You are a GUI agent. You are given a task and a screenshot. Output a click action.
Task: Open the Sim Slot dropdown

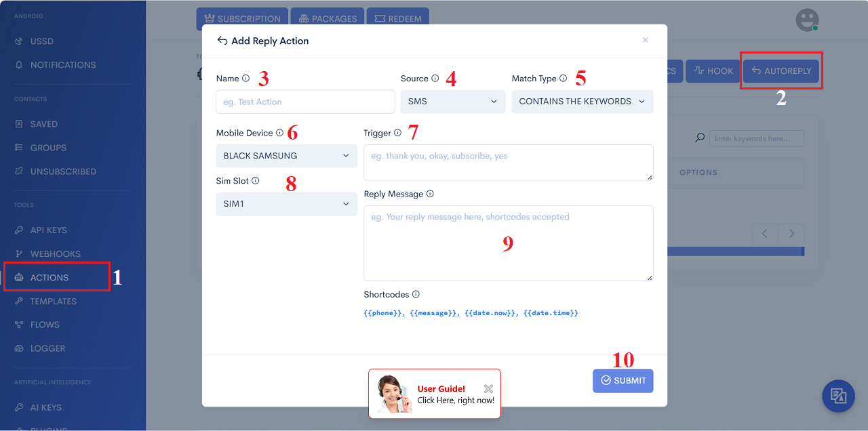pos(287,204)
